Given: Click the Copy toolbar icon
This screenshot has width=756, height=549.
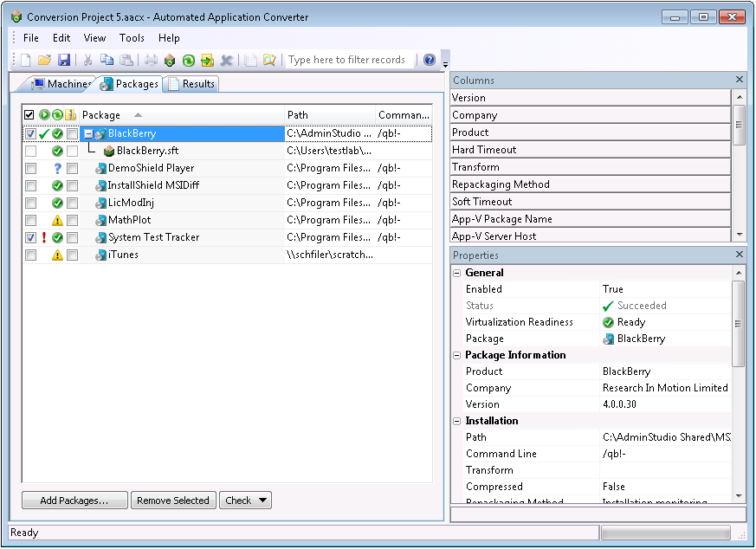Looking at the screenshot, I should click(x=107, y=60).
